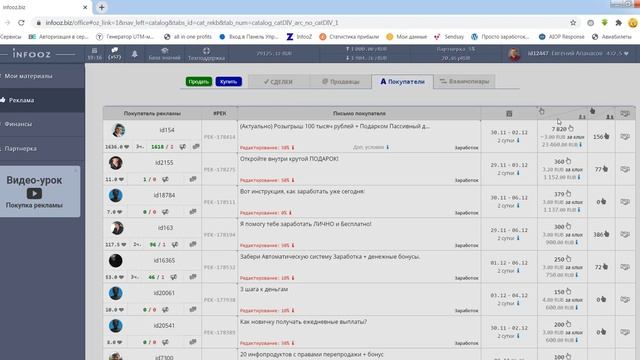This screenshot has width=640, height=360.
Task: Click the copy icon in id2155 row
Action: point(193,179)
